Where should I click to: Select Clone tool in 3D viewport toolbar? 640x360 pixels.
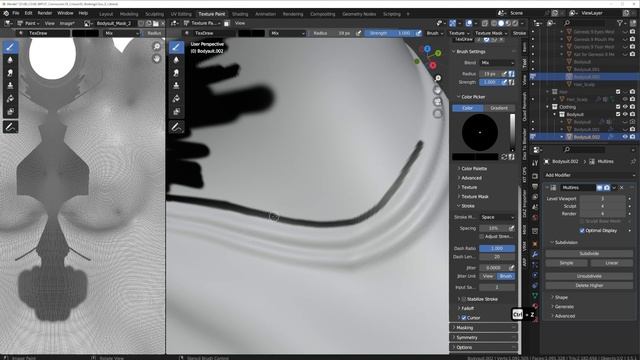tap(176, 86)
